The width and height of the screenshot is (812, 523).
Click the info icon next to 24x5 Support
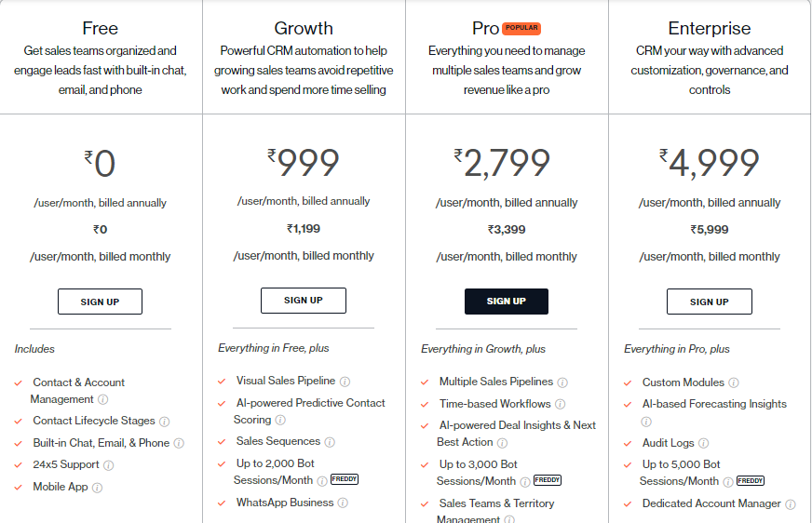click(108, 465)
